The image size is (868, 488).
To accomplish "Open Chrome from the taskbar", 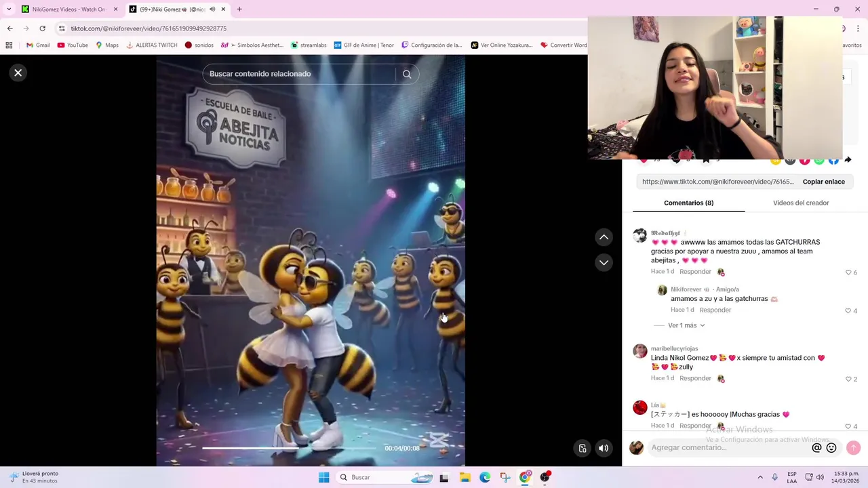I will pos(525,477).
